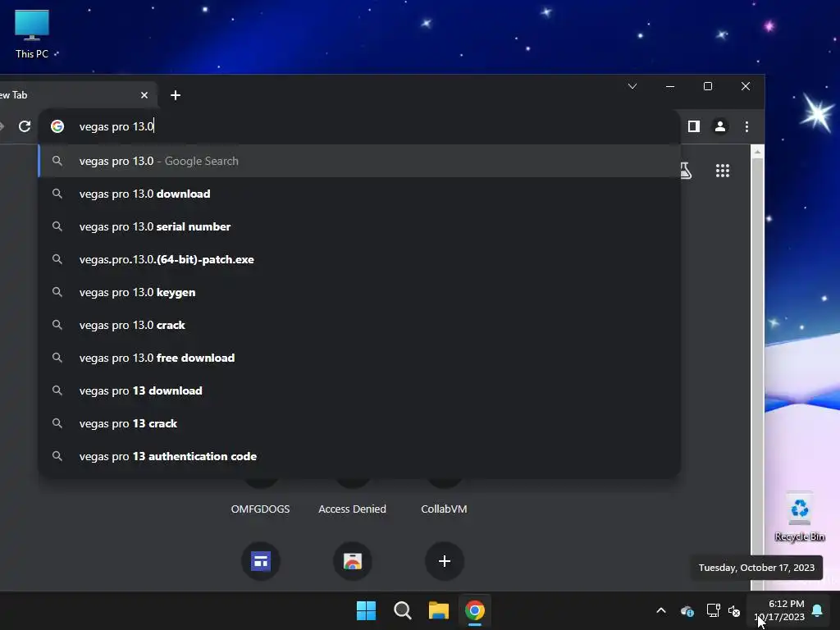The image size is (840, 630).
Task: Open Chrome profile avatar icon
Action: (720, 126)
